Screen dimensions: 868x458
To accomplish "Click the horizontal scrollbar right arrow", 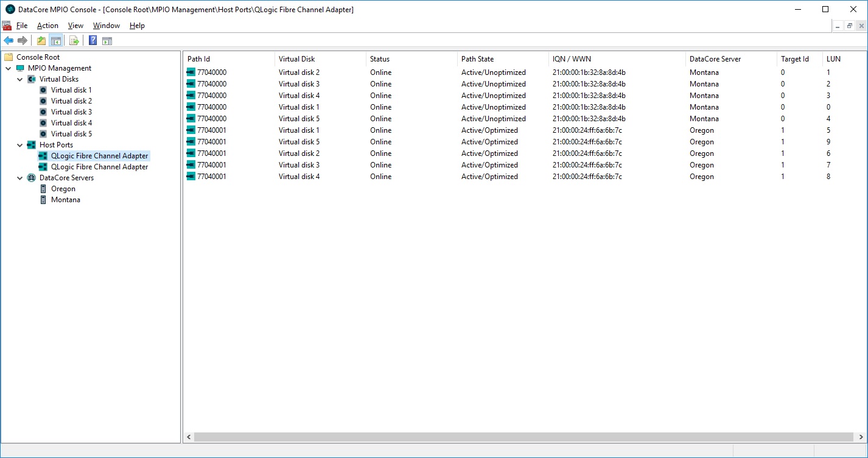I will (x=861, y=437).
